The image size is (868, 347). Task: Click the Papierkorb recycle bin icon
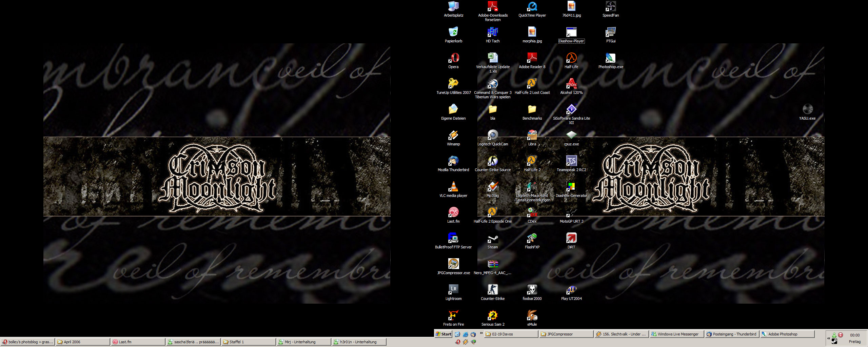pyautogui.click(x=453, y=33)
